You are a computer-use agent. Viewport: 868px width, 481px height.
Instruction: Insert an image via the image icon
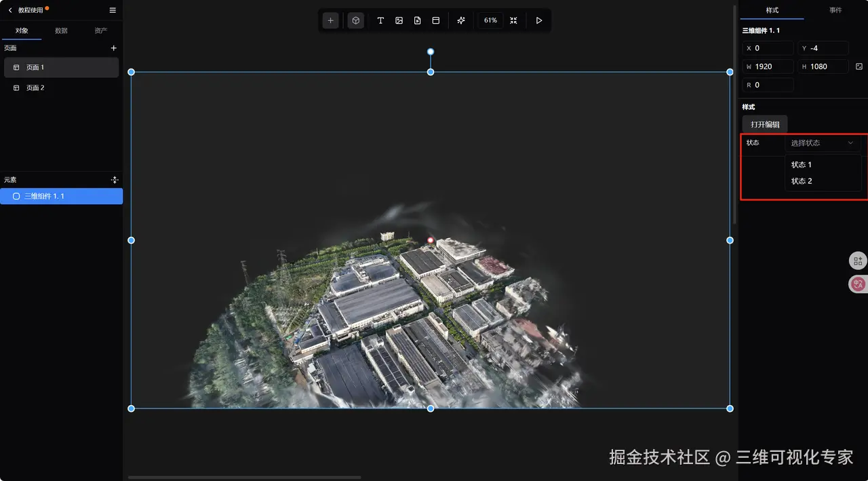399,20
